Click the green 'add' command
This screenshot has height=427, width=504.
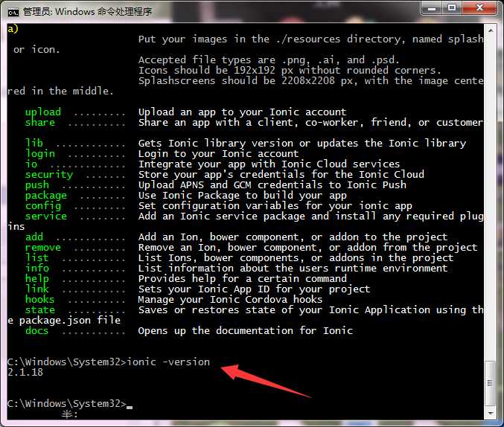coord(34,237)
